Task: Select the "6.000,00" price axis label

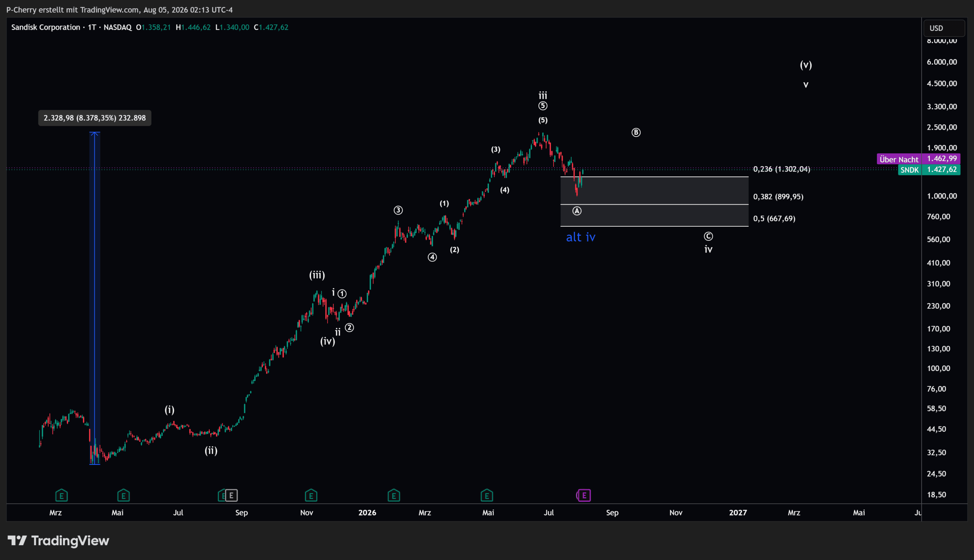Action: (x=942, y=62)
